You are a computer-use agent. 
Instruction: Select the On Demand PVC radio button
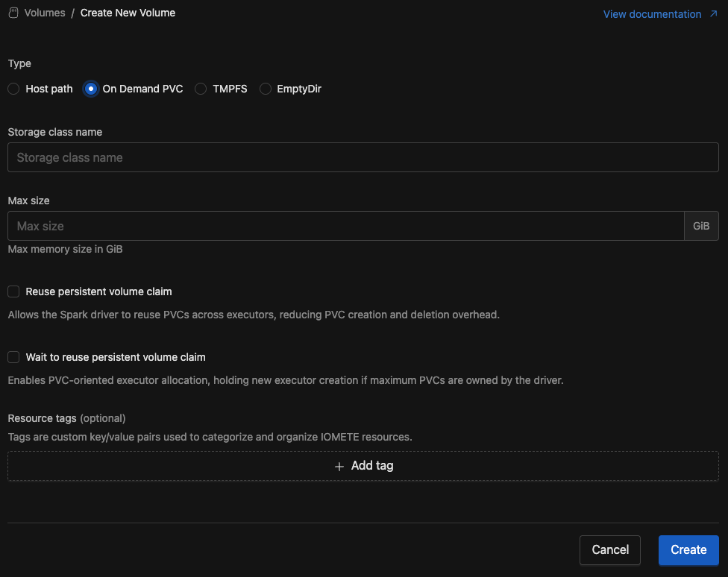tap(91, 89)
